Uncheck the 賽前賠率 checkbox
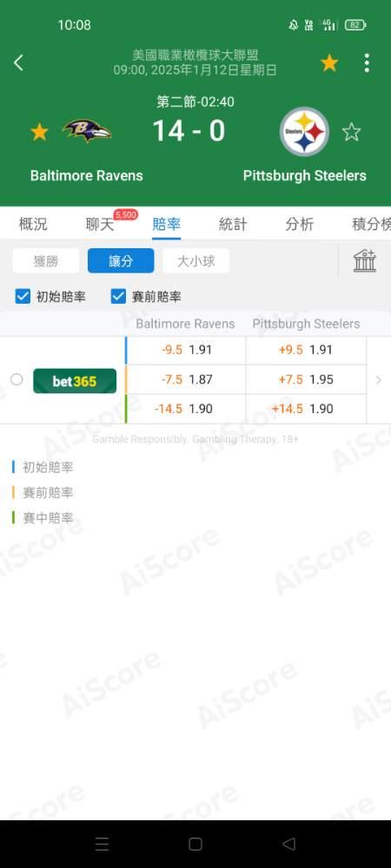This screenshot has width=391, height=868. point(118,297)
